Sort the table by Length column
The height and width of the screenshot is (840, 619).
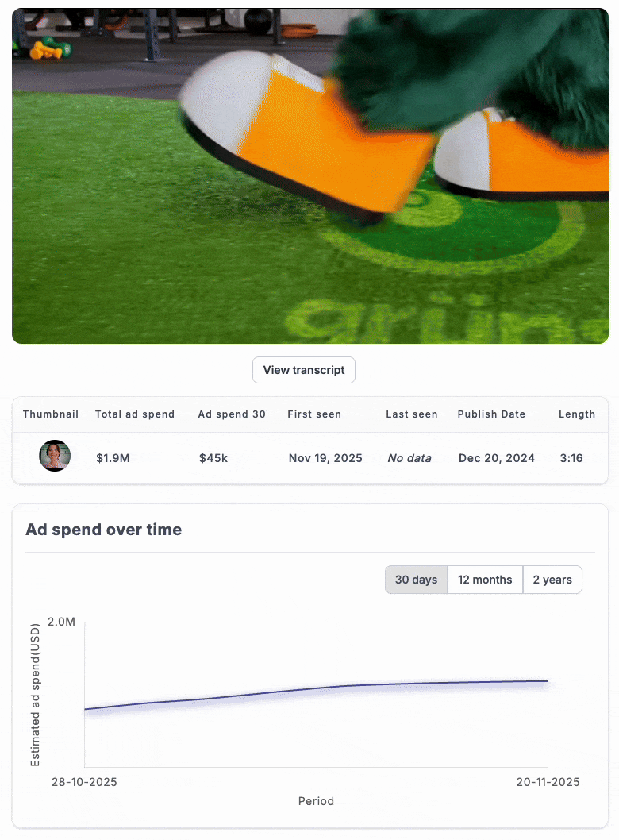577,414
